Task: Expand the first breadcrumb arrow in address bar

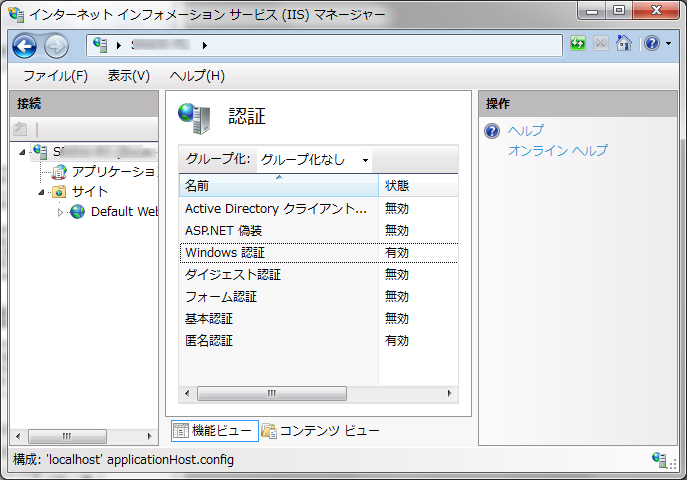Action: point(119,45)
